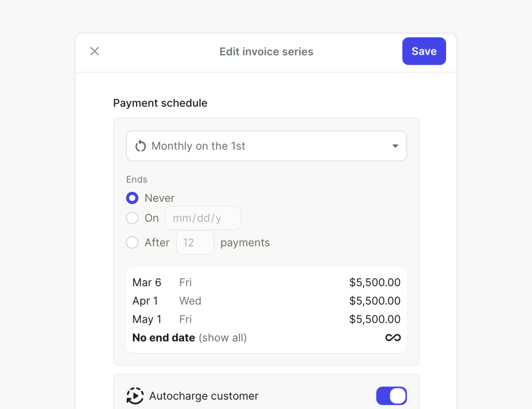Viewport: 532px width, 409px height.
Task: Click the No end date text
Action: click(x=164, y=337)
